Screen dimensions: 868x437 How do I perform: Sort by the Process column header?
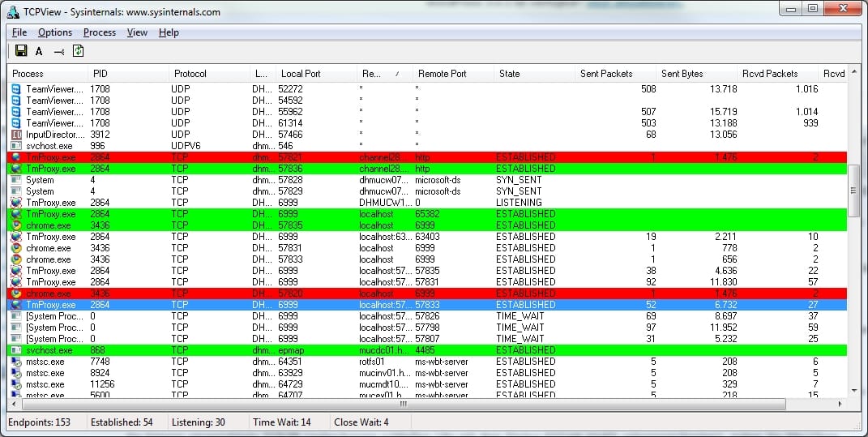47,74
